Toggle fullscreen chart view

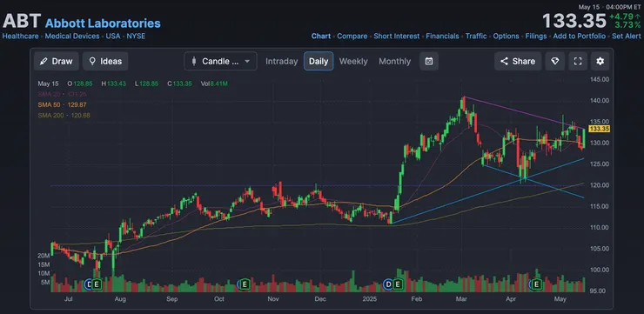pyautogui.click(x=578, y=61)
